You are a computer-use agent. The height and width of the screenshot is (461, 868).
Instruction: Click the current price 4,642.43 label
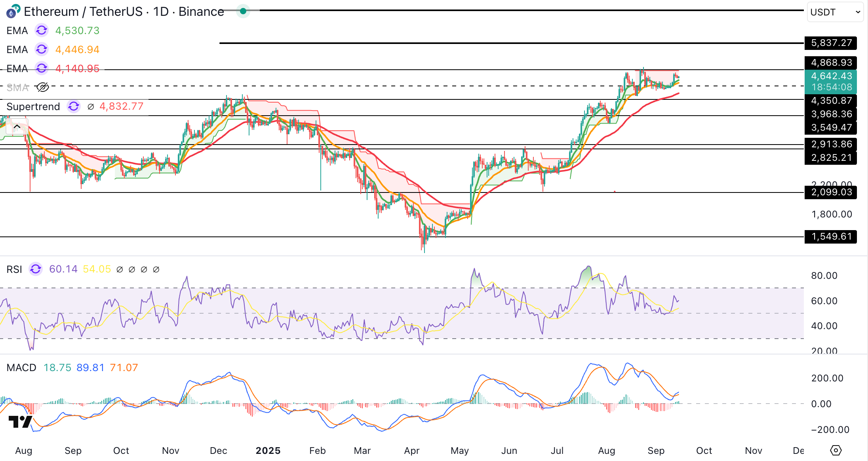(x=831, y=76)
